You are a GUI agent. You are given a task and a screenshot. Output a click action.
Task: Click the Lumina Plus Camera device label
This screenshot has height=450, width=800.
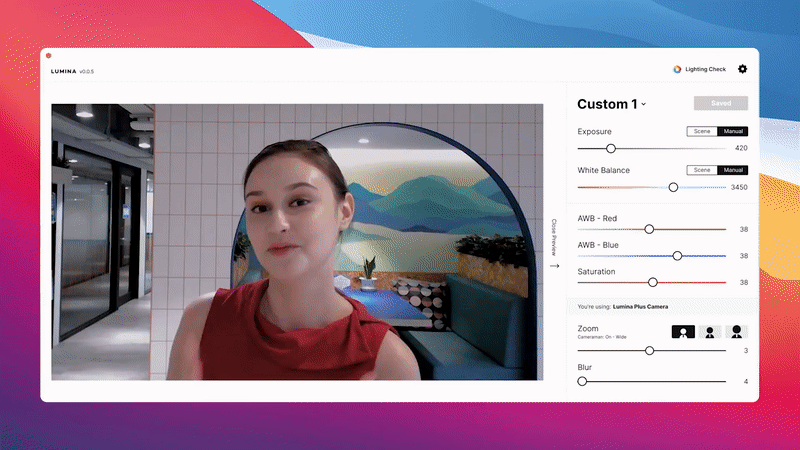640,307
